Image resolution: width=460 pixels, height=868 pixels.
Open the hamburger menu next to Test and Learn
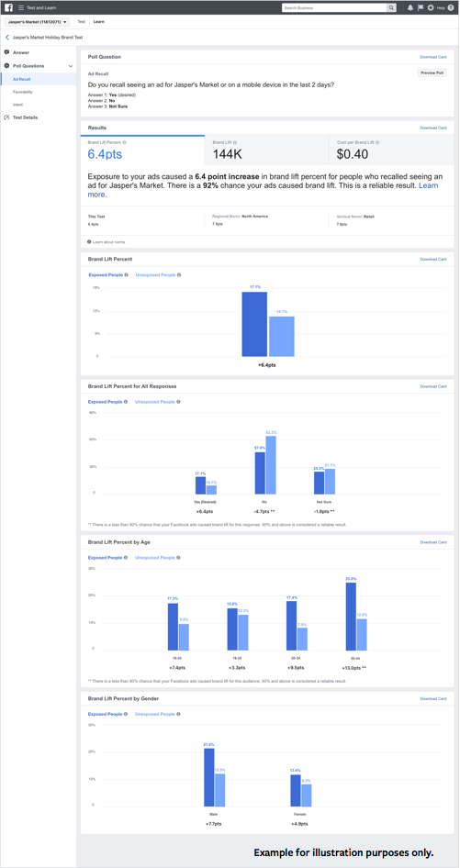coord(21,7)
